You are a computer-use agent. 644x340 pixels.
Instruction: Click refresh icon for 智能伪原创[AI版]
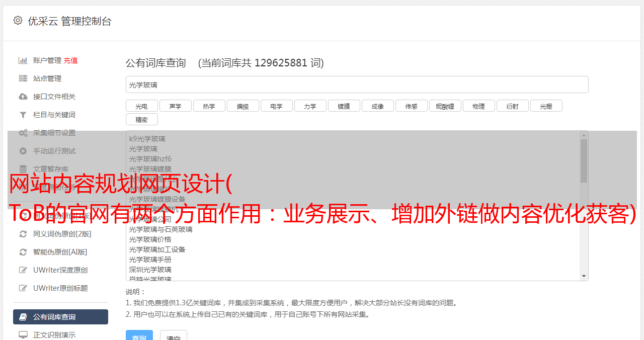coord(23,252)
